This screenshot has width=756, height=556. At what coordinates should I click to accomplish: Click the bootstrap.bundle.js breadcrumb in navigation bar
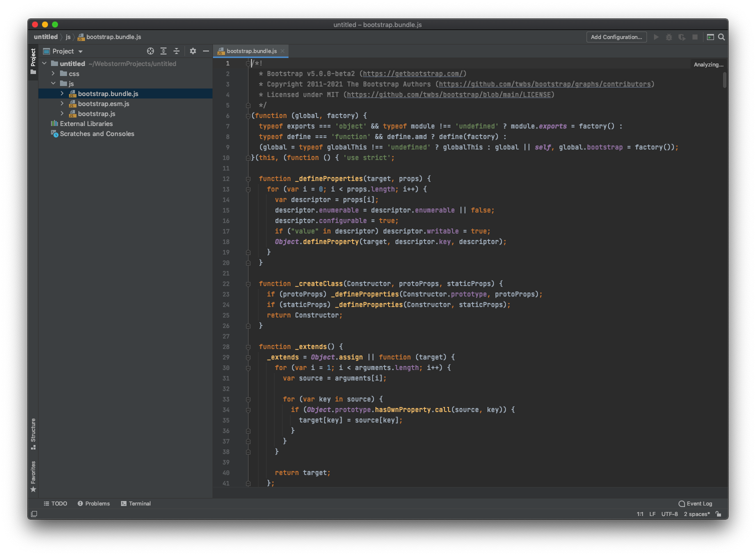click(x=109, y=37)
